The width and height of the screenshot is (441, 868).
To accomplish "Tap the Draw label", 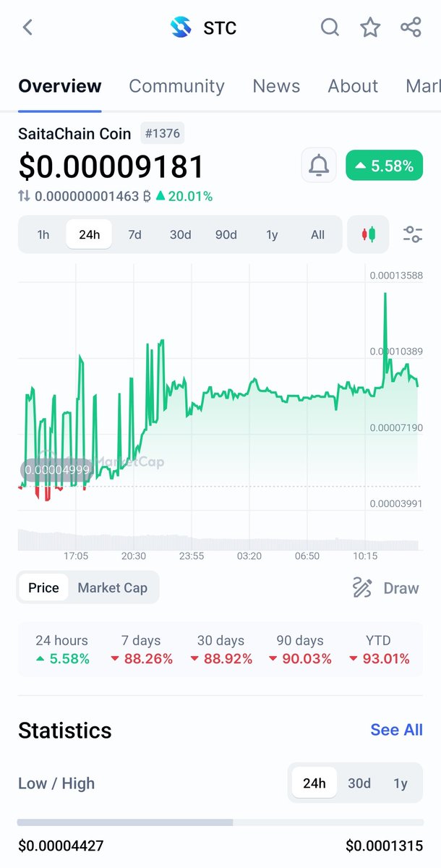I will 401,588.
